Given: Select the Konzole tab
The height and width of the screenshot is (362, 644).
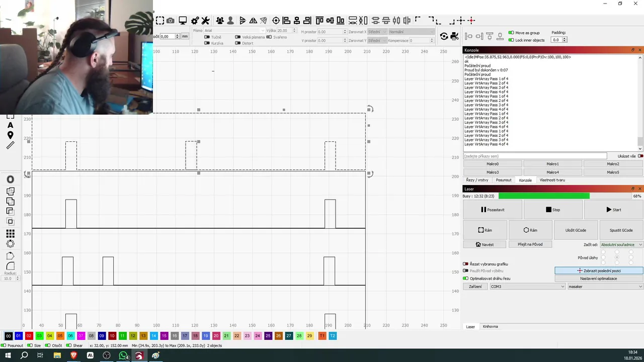Looking at the screenshot, I should click(525, 180).
